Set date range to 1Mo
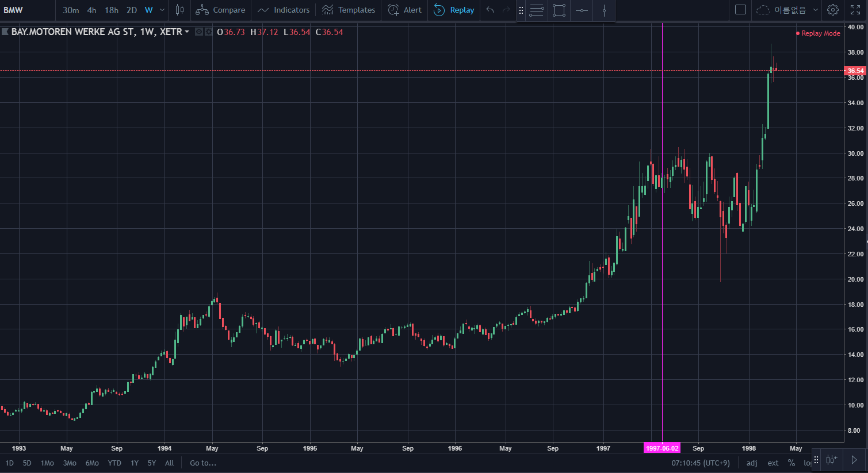Image resolution: width=868 pixels, height=473 pixels. pos(47,463)
